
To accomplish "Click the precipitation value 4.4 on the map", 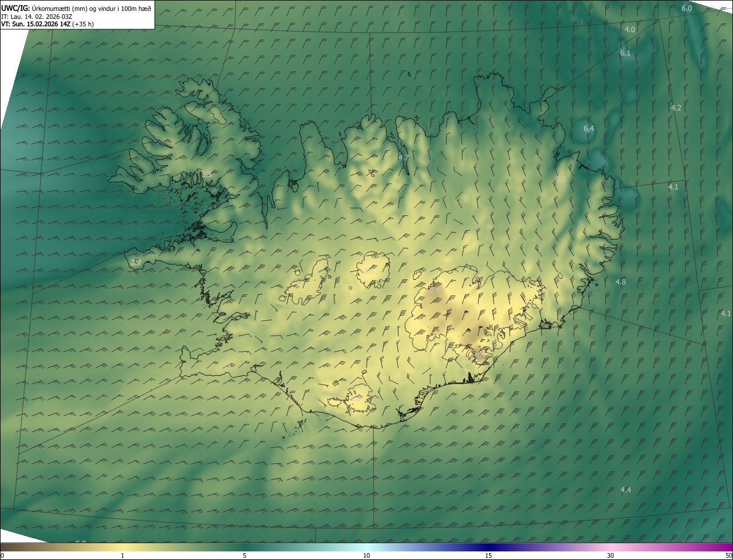I will click(626, 490).
